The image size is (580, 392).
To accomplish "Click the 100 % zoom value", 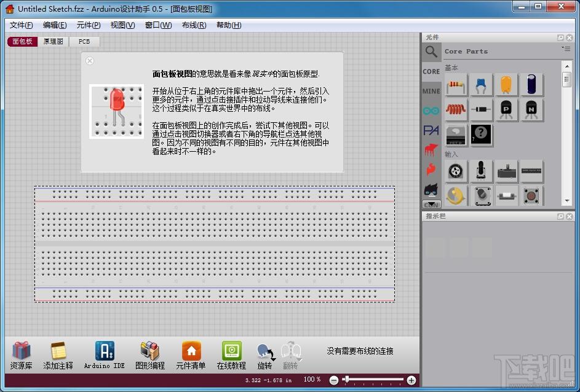I will pyautogui.click(x=312, y=380).
